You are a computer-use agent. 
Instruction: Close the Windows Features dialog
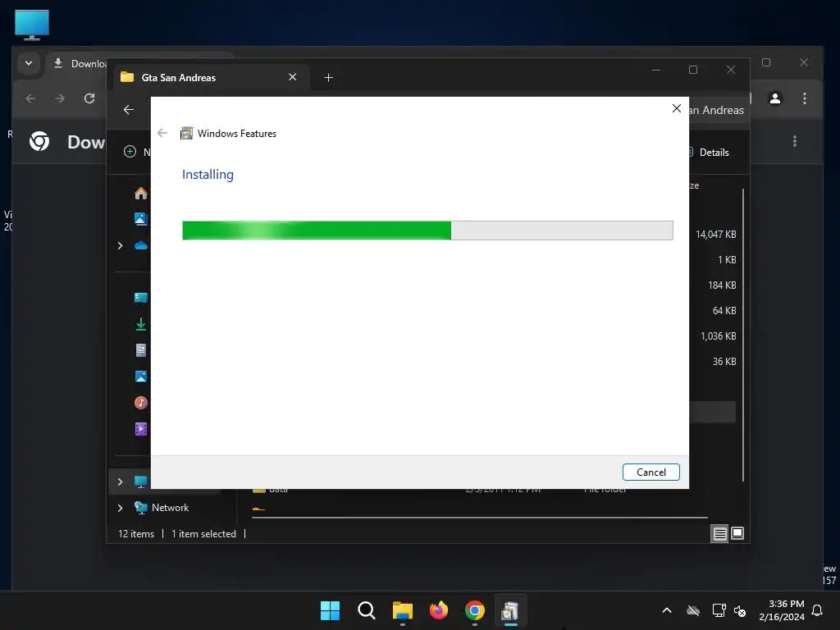(x=677, y=109)
